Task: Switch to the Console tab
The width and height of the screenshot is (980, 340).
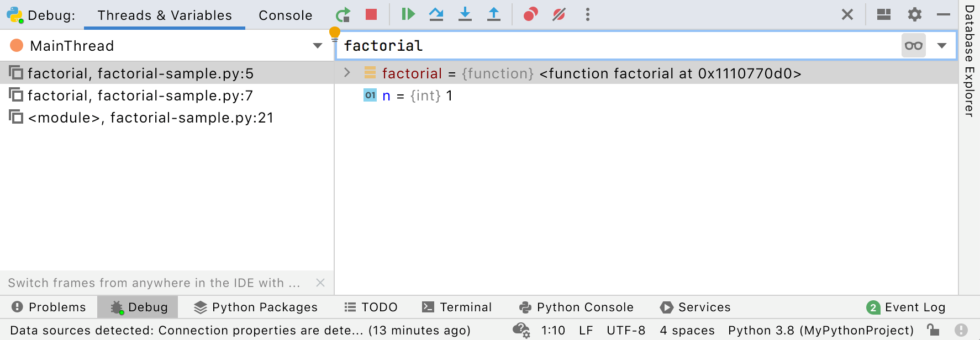Action: pos(285,15)
